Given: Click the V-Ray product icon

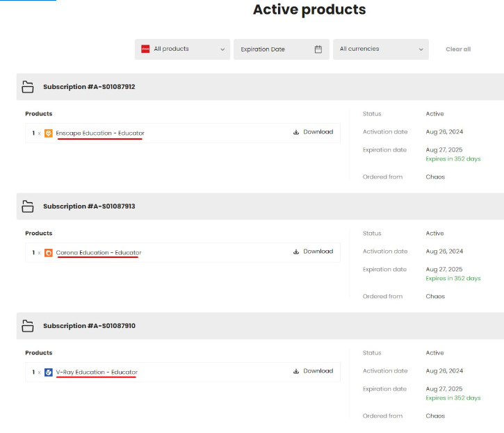Looking at the screenshot, I should pos(49,373).
